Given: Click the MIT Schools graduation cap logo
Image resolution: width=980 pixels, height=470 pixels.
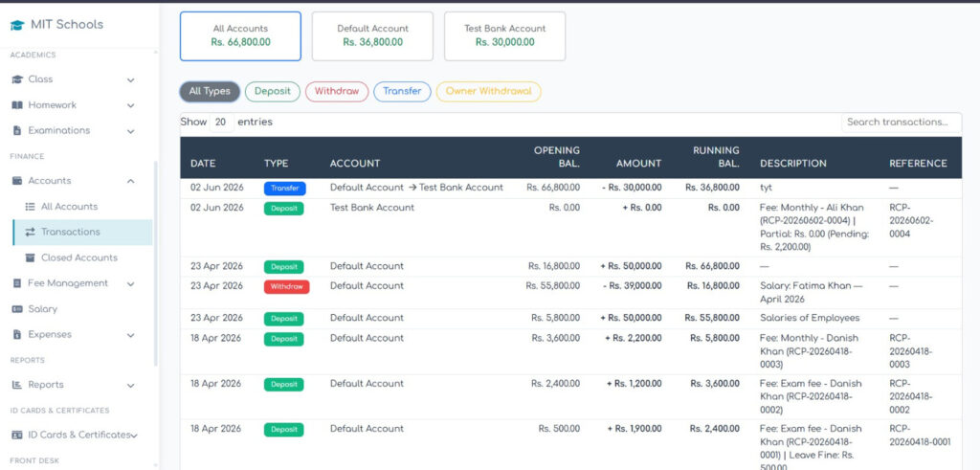Looking at the screenshot, I should tap(17, 25).
